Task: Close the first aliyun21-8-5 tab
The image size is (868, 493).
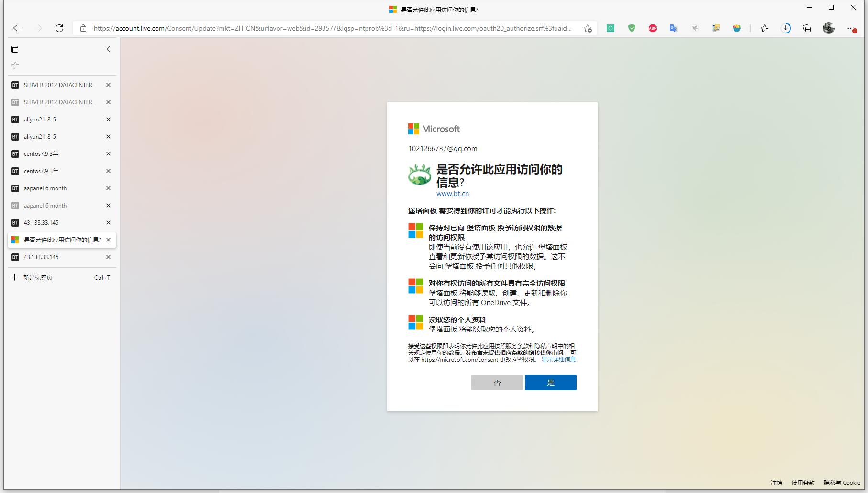Action: coord(108,119)
